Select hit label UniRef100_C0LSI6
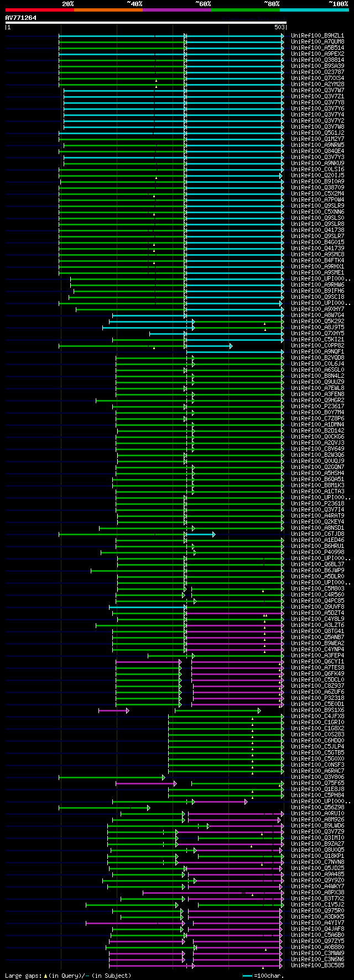Screen dimensions: 354x980 [317, 170]
